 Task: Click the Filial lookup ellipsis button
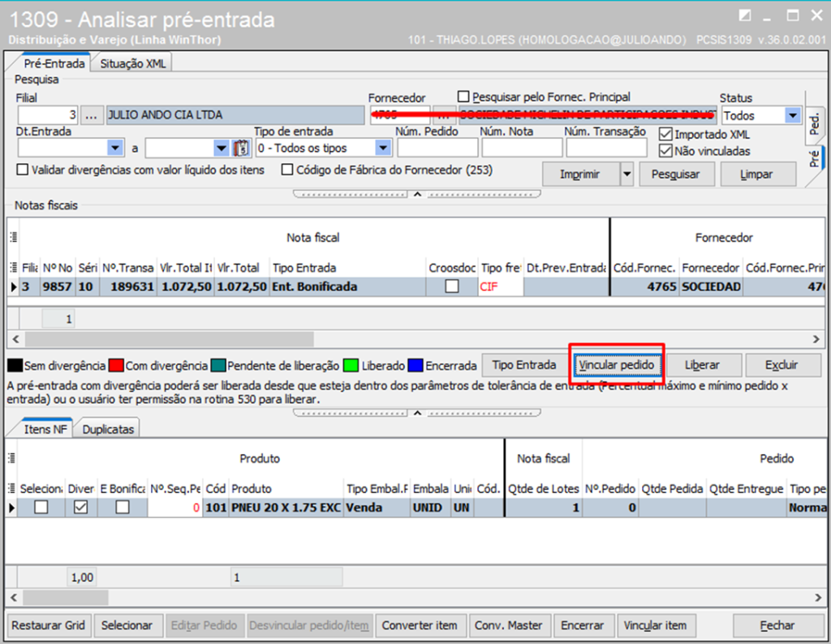pyautogui.click(x=93, y=115)
